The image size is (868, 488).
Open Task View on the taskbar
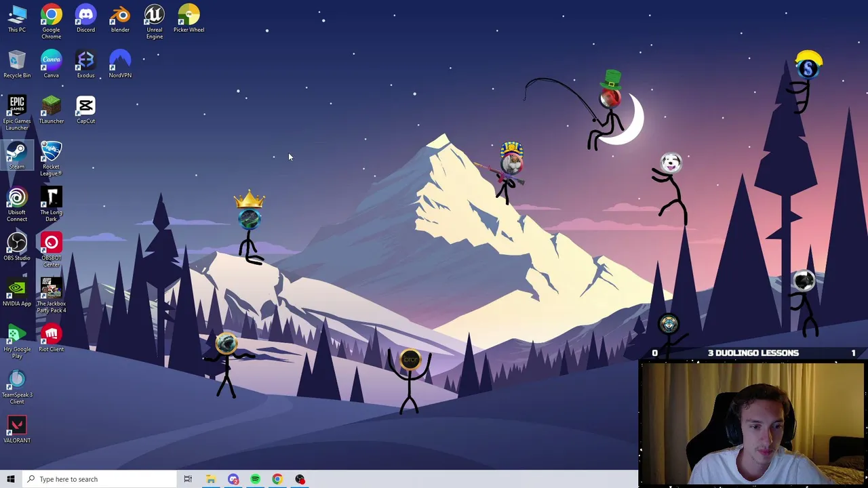(x=188, y=479)
